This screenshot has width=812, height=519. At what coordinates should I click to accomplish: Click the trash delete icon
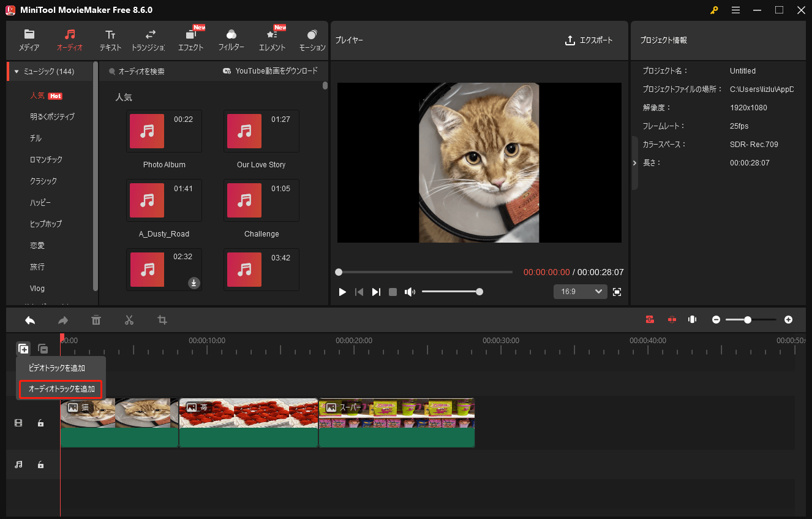pyautogui.click(x=96, y=320)
